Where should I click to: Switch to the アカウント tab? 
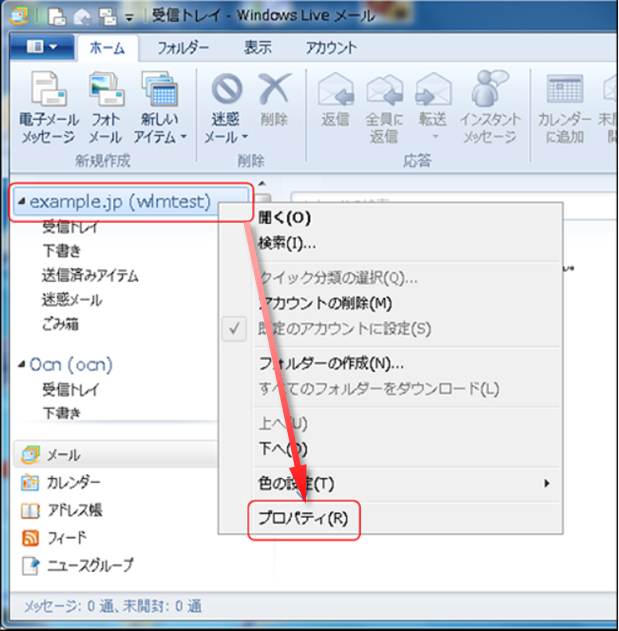click(x=331, y=48)
